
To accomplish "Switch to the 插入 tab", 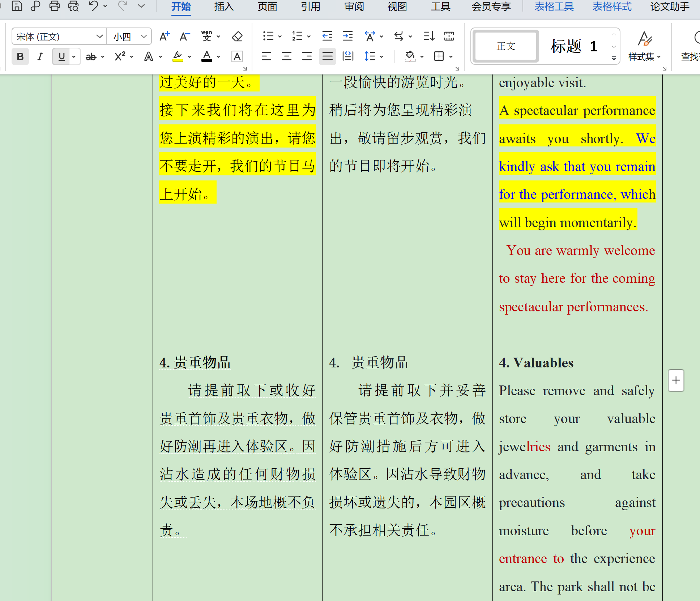I will pyautogui.click(x=224, y=7).
